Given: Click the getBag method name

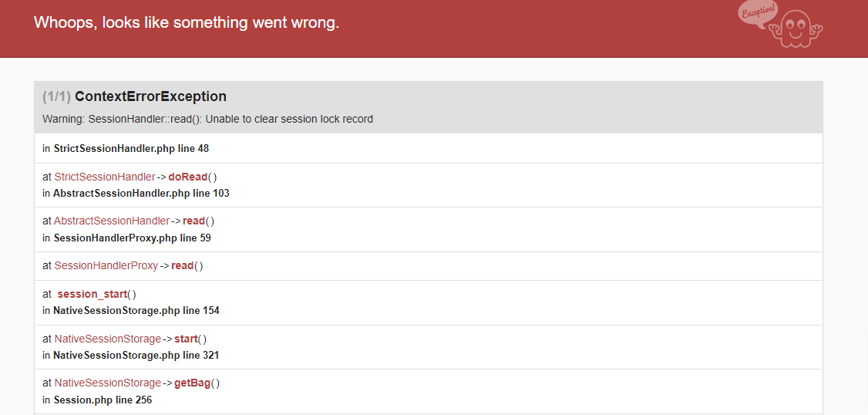Looking at the screenshot, I should pyautogui.click(x=192, y=383).
